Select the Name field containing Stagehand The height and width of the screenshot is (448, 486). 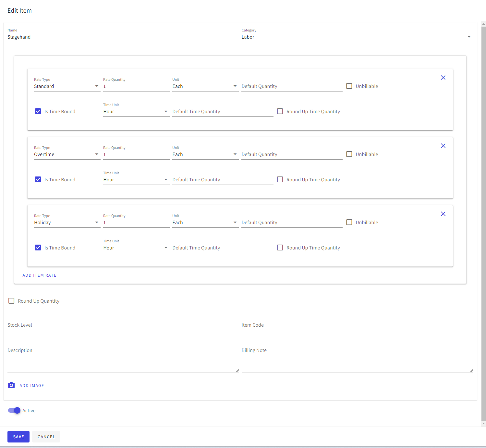pyautogui.click(x=123, y=37)
